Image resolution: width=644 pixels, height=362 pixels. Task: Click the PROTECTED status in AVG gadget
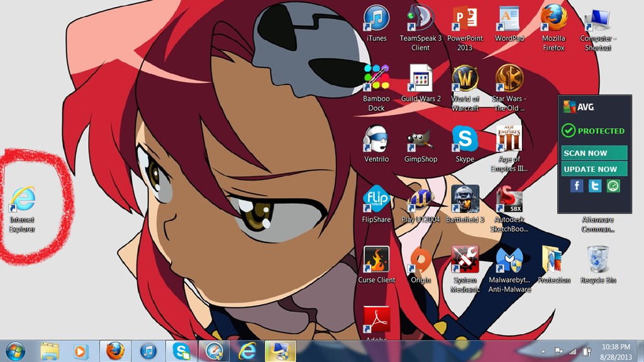(593, 131)
